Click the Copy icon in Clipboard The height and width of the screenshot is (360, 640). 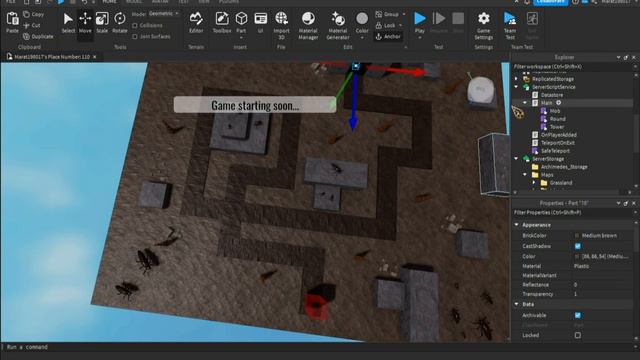(x=27, y=14)
